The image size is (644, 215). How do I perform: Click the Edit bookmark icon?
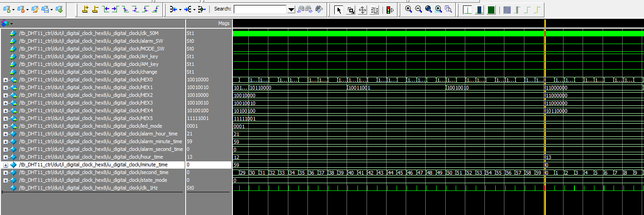coord(35,9)
